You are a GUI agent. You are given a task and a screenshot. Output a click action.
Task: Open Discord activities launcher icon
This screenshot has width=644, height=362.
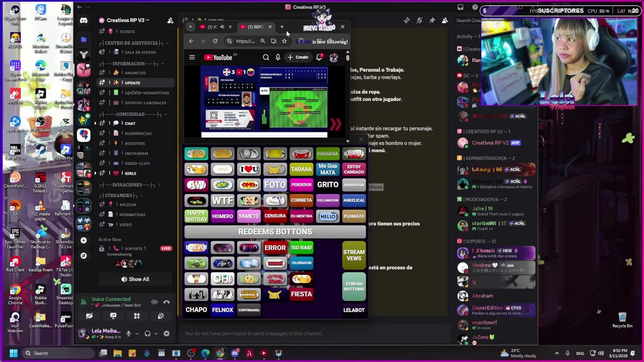point(137,316)
